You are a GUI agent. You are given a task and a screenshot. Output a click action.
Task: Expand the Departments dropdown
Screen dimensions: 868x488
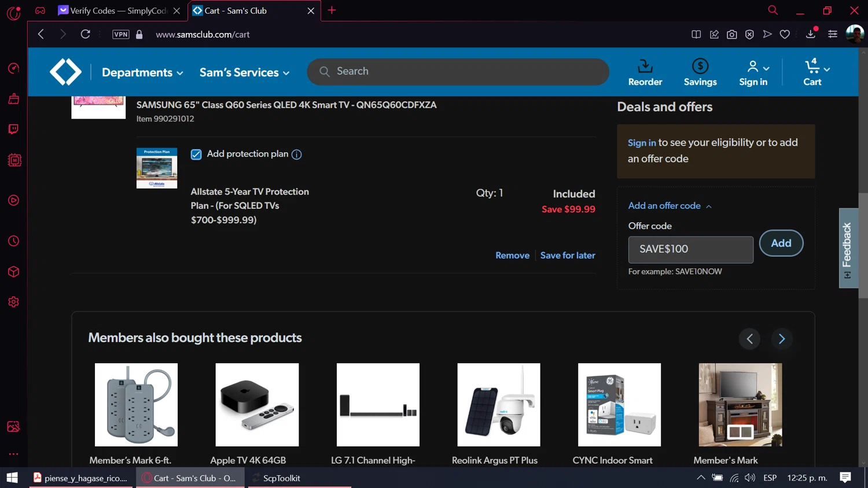pos(142,72)
